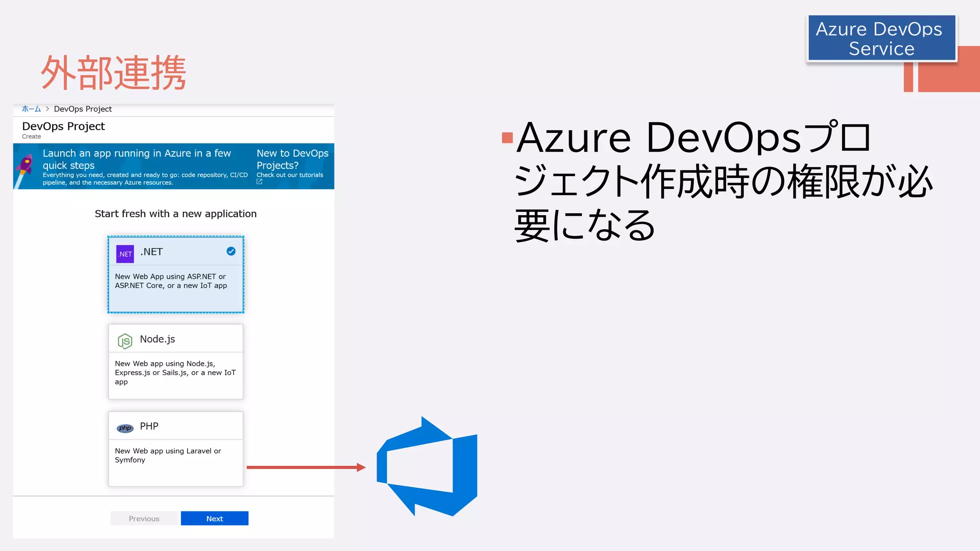Click the 'New Web app using Laravel or Symfony' text
The image size is (980, 551).
[x=168, y=455]
